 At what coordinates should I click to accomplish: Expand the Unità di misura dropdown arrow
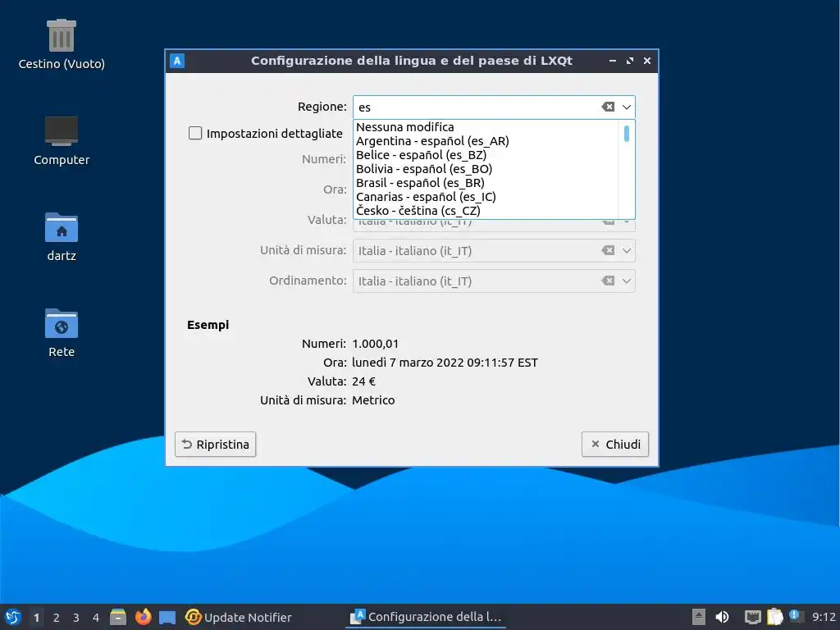[626, 251]
